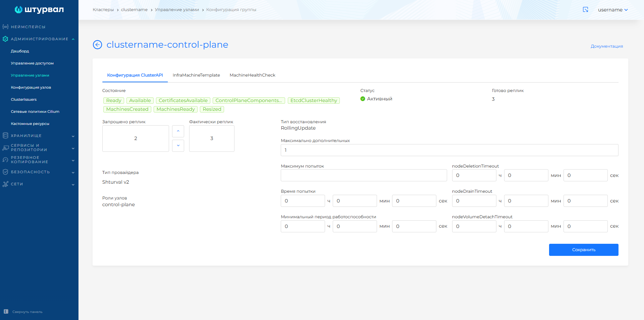This screenshot has height=320, width=644.
Task: Click the Storage database icon
Action: pos(5,136)
